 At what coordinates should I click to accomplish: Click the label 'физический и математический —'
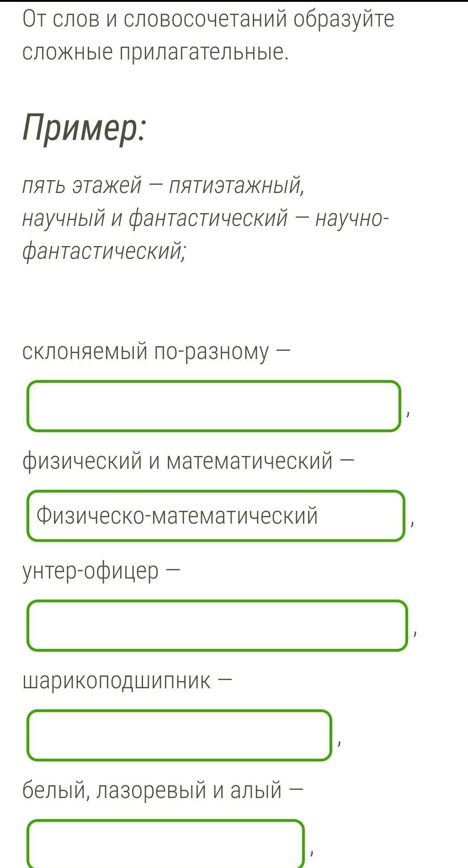click(188, 461)
